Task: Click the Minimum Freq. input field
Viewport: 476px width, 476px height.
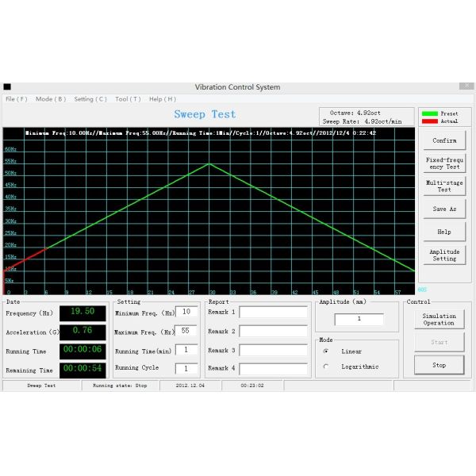Action: click(x=186, y=313)
